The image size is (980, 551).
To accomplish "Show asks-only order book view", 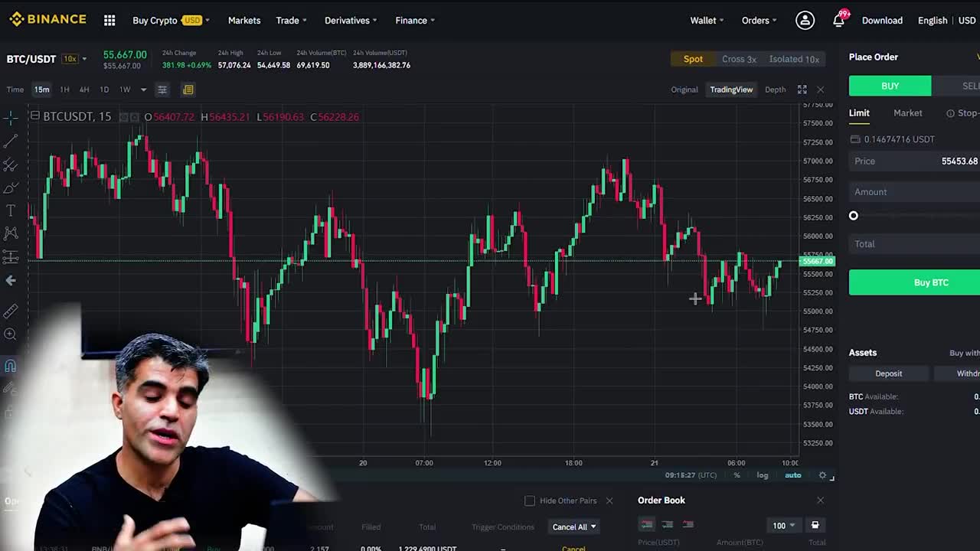I will [x=688, y=524].
